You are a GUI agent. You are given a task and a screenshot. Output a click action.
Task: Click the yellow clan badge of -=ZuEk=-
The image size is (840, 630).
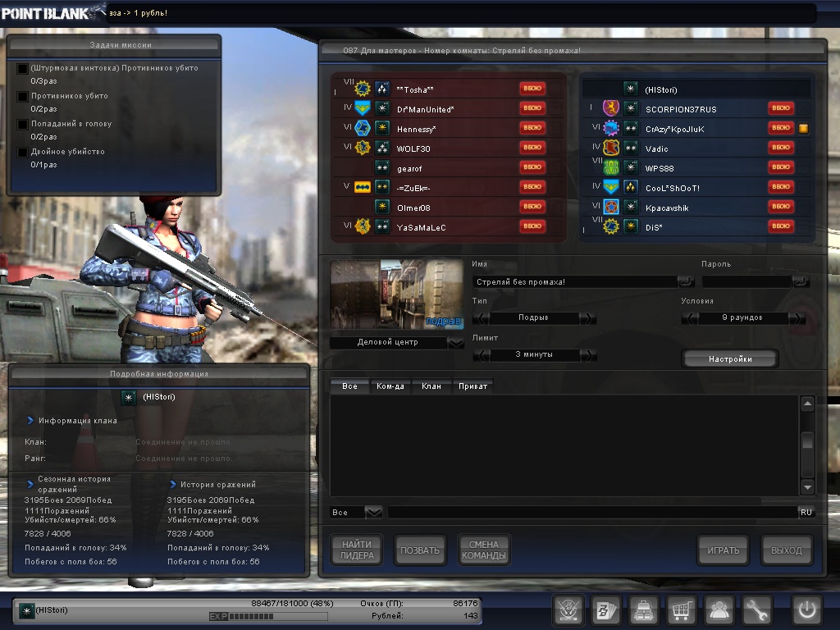363,188
